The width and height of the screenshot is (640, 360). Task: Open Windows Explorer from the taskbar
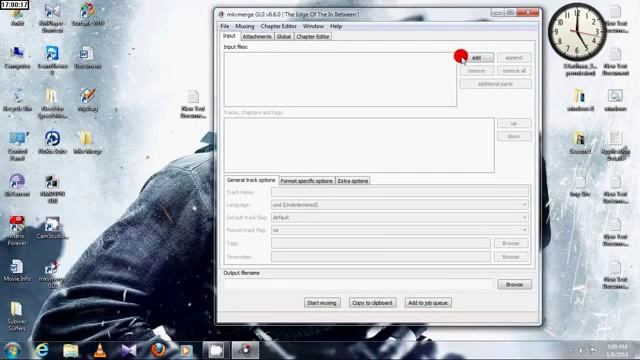71,350
